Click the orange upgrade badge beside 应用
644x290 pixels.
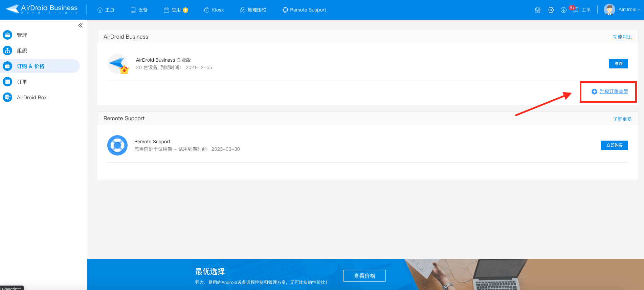coord(185,10)
